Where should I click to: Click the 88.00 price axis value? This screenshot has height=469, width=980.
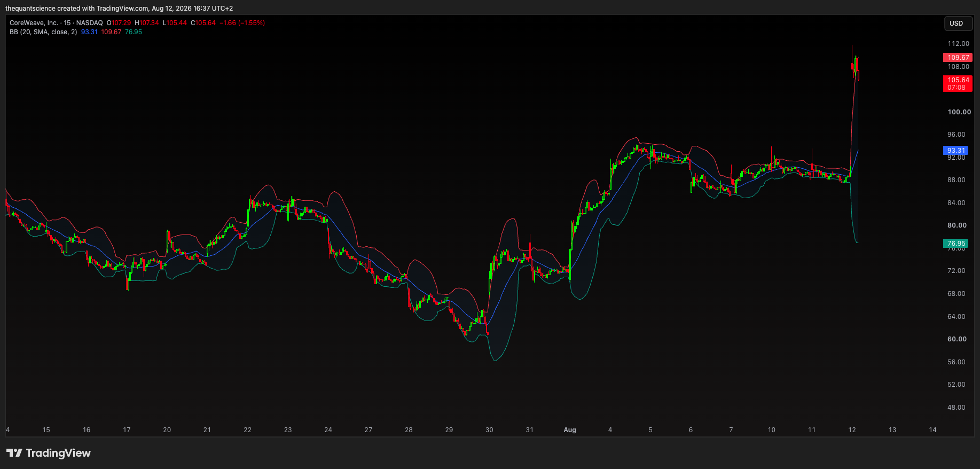click(x=957, y=180)
